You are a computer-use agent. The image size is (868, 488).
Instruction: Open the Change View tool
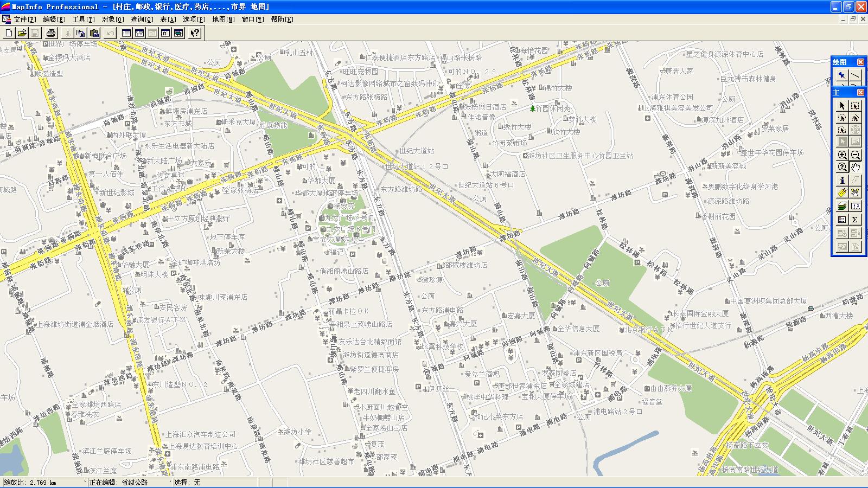[x=842, y=167]
